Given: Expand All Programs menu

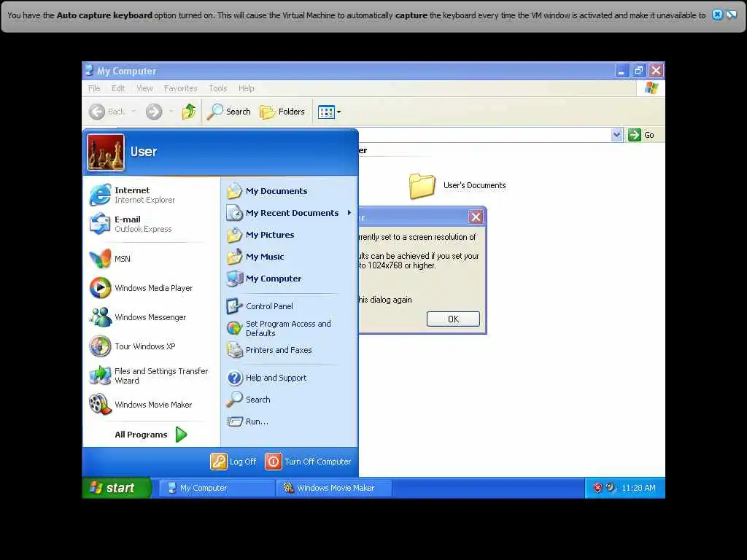Looking at the screenshot, I should [150, 435].
